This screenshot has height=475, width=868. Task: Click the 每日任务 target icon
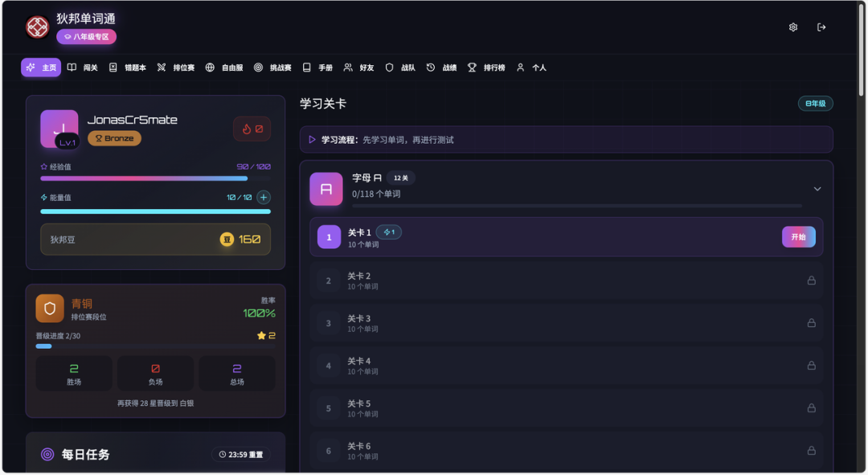47,455
